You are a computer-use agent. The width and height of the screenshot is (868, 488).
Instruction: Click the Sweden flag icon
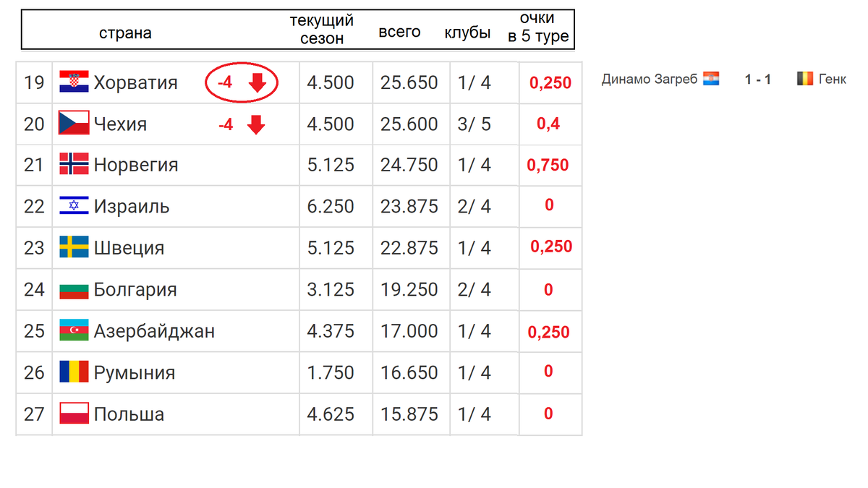tap(74, 247)
